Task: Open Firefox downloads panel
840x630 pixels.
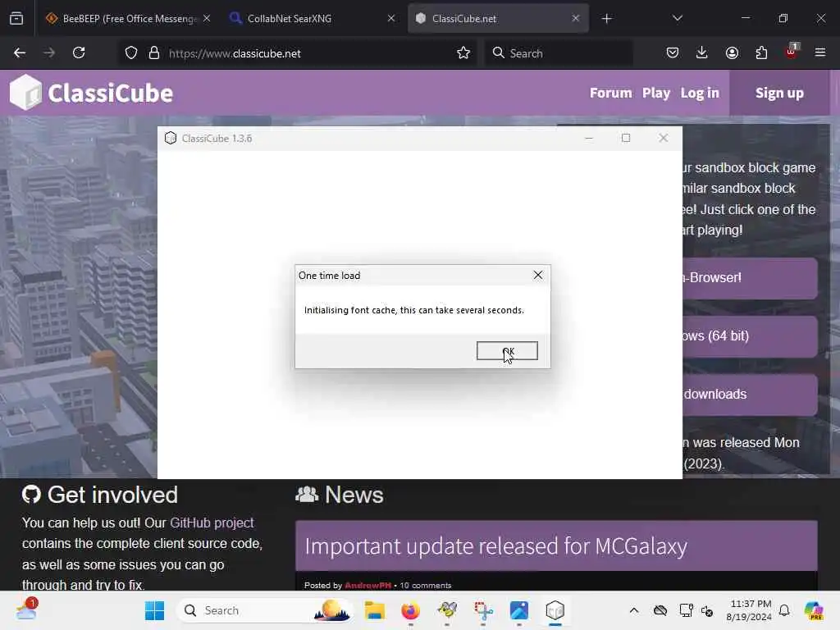Action: click(702, 53)
